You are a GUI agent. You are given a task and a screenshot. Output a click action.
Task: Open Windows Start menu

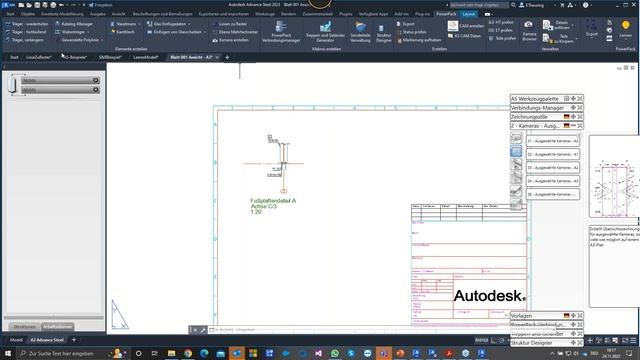pyautogui.click(x=7, y=353)
